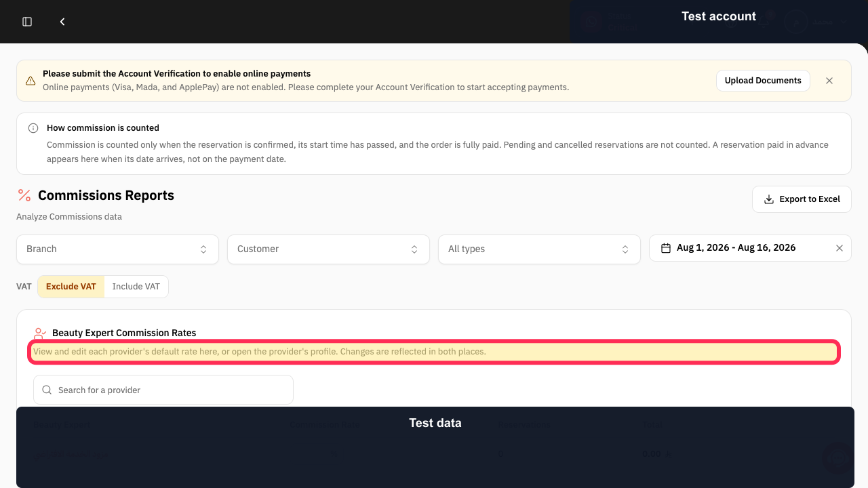
Task: Select the Exclude VAT option
Action: click(71, 287)
